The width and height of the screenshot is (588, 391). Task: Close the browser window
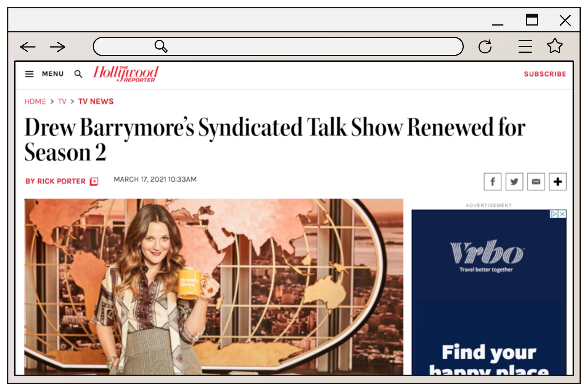pos(565,20)
